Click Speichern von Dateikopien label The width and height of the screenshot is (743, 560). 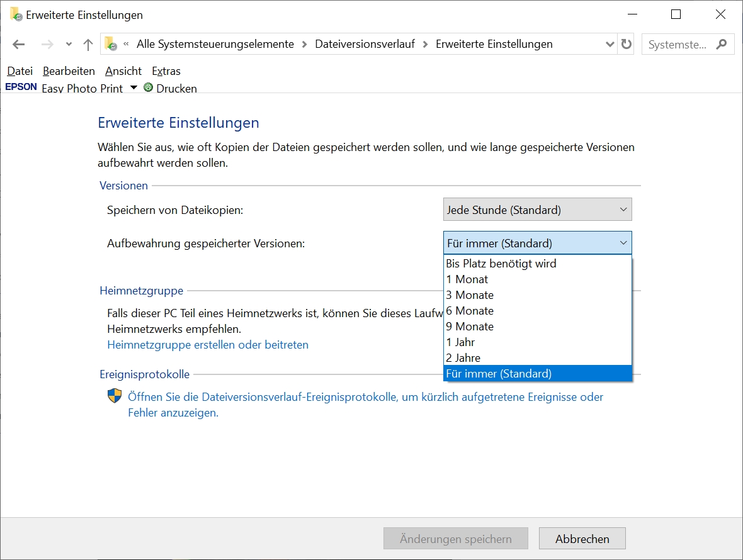tap(175, 210)
